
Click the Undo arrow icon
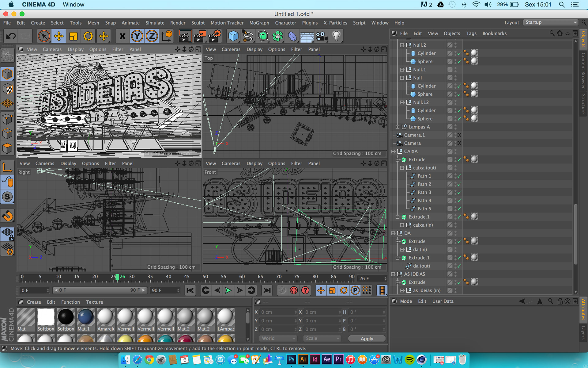11,36
